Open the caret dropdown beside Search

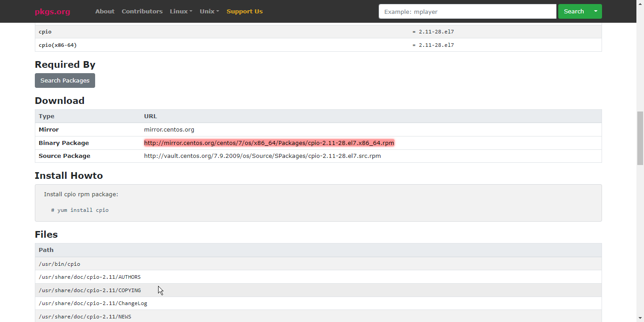[595, 12]
